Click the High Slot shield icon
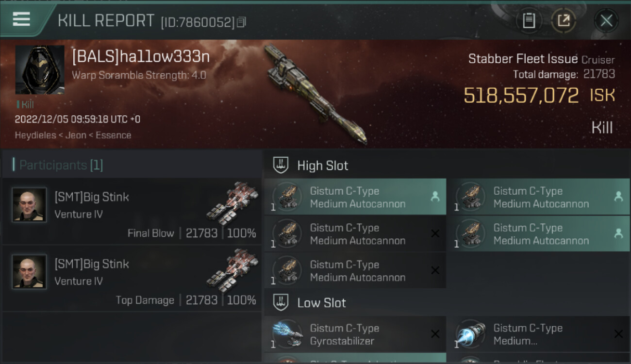This screenshot has height=364, width=631. point(281,165)
